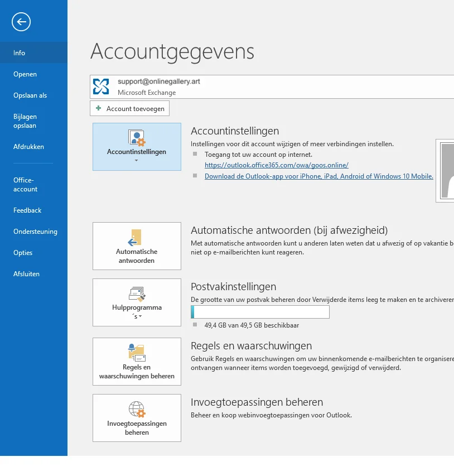The width and height of the screenshot is (454, 476).
Task: Expand the Hulpprogramma's dropdown arrow
Action: pos(140,316)
